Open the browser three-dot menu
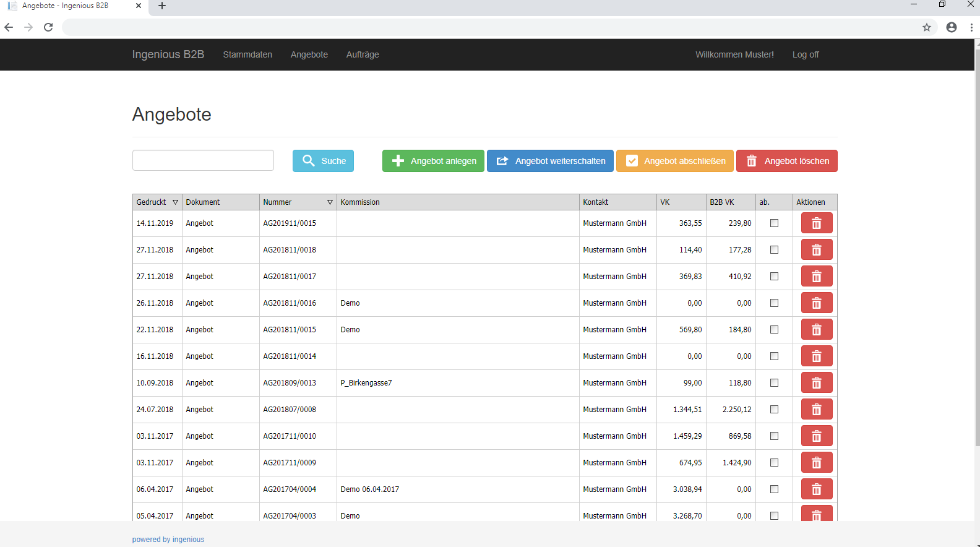This screenshot has height=547, width=980. pos(971,27)
